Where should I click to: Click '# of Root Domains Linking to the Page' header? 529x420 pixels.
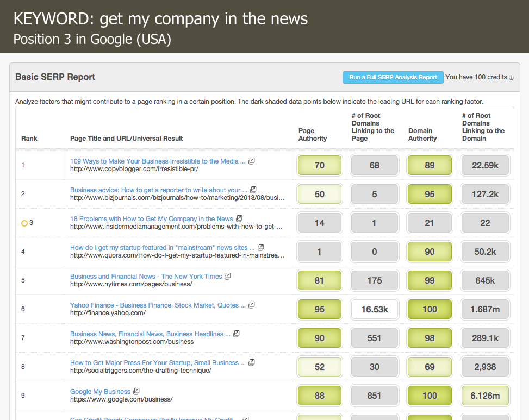[373, 127]
